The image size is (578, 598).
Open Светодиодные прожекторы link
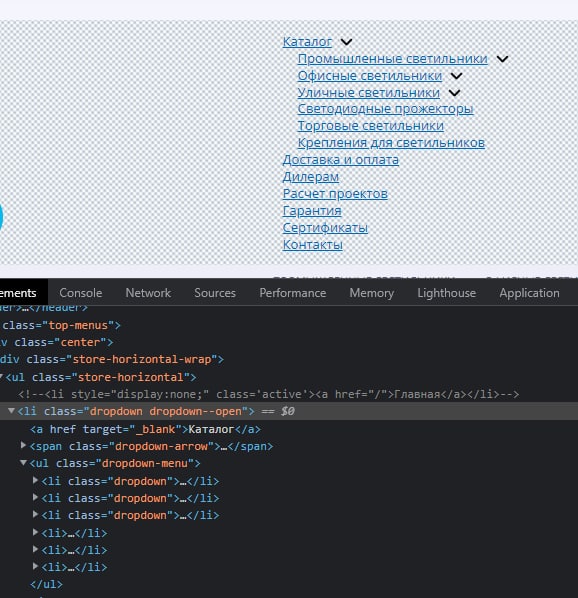pos(385,109)
